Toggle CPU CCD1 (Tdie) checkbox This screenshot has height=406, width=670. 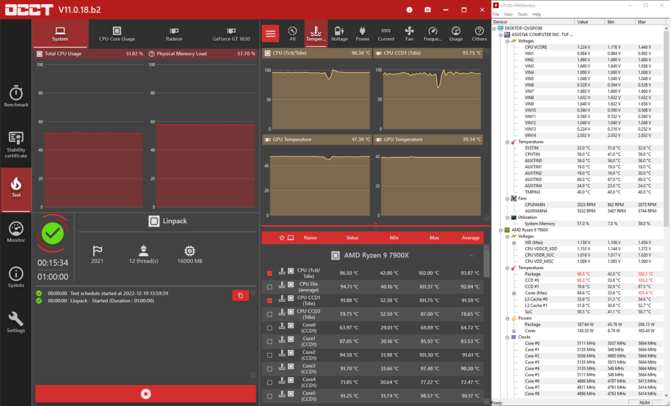270,300
